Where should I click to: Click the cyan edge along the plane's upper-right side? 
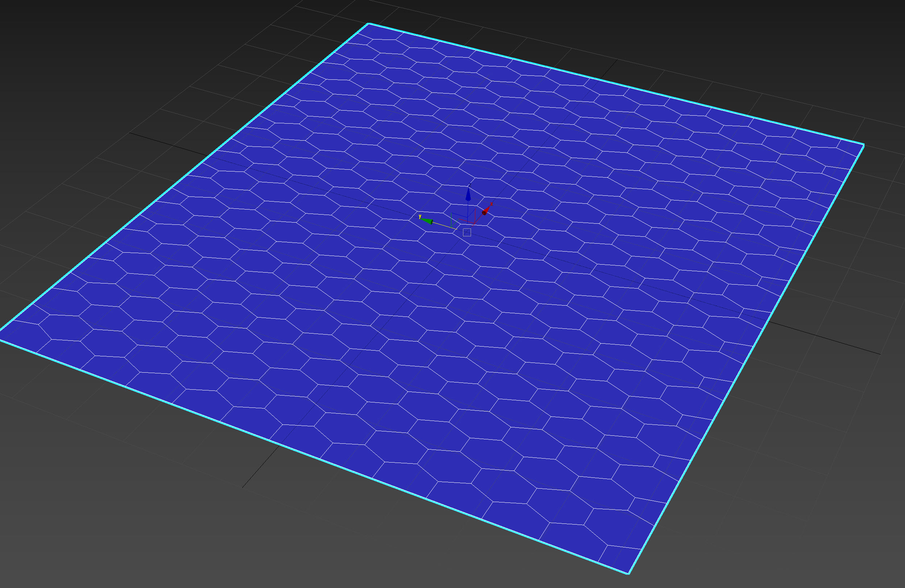616,84
